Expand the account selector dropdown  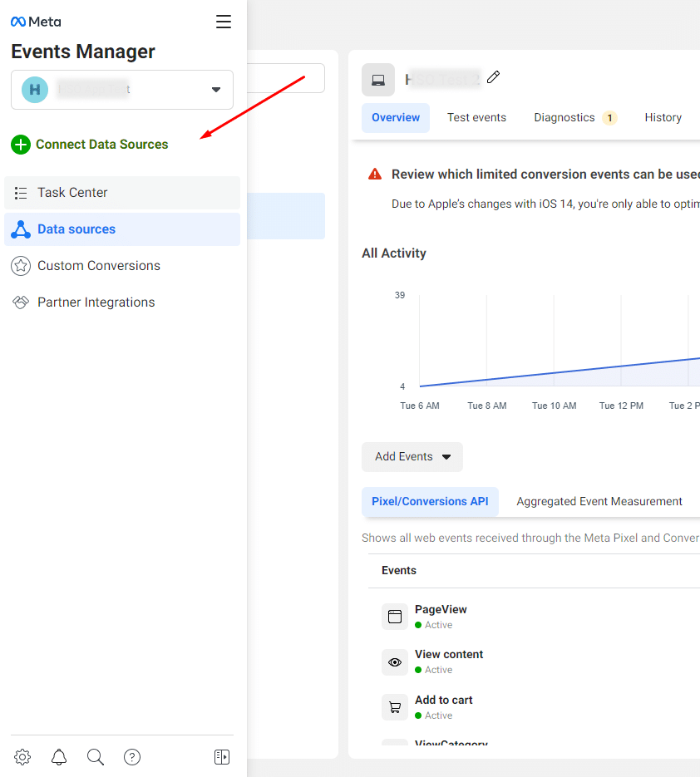(215, 90)
